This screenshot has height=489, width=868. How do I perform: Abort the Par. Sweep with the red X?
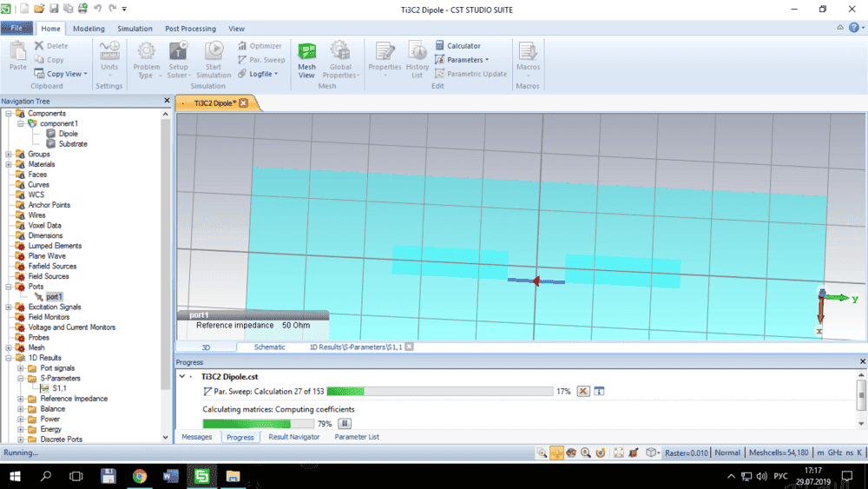[583, 391]
